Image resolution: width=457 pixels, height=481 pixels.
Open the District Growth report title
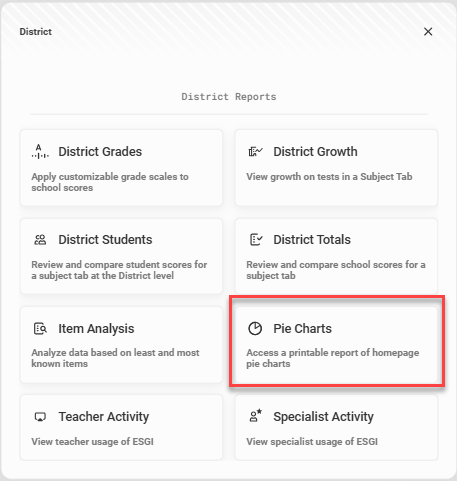tap(315, 152)
